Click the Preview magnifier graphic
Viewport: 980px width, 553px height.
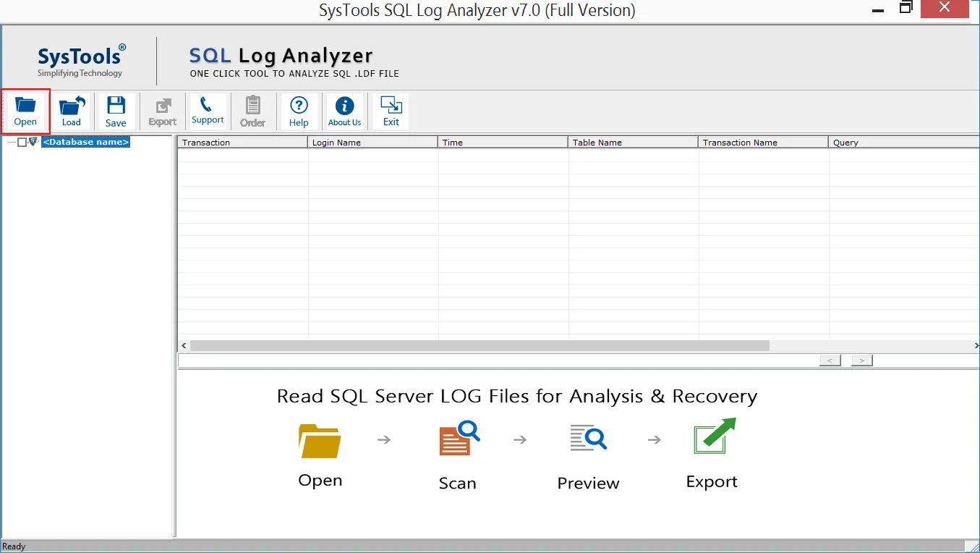coord(588,439)
